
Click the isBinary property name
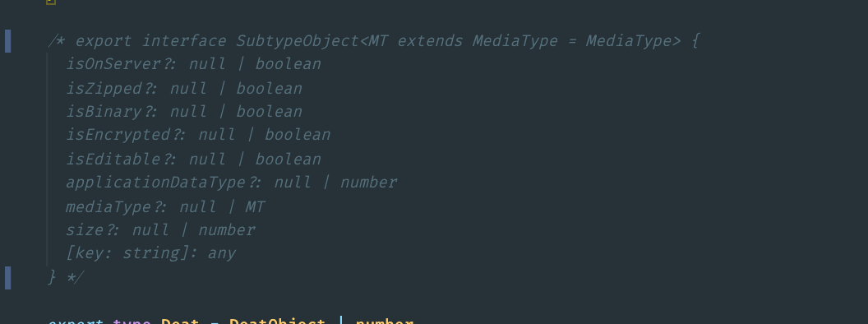tap(104, 112)
